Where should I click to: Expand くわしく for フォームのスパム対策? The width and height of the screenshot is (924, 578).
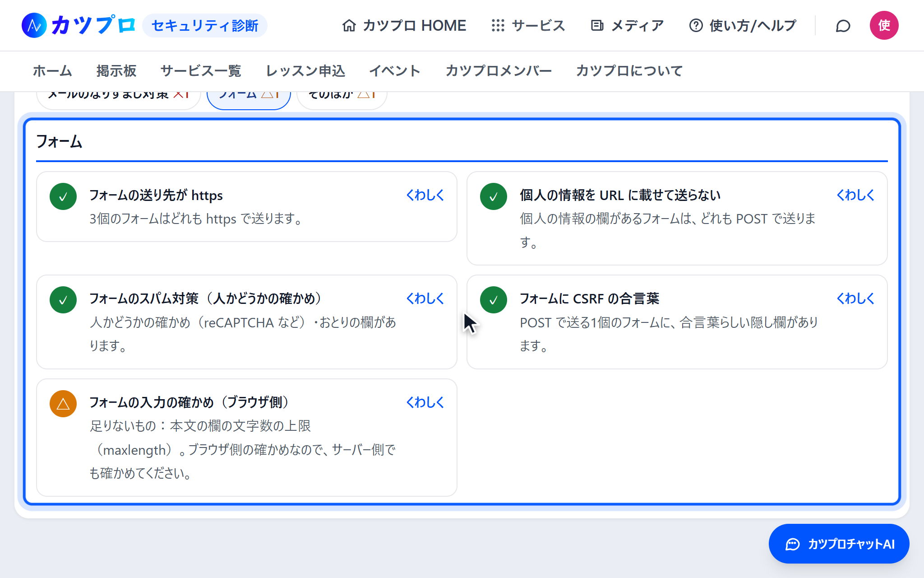[x=425, y=298]
